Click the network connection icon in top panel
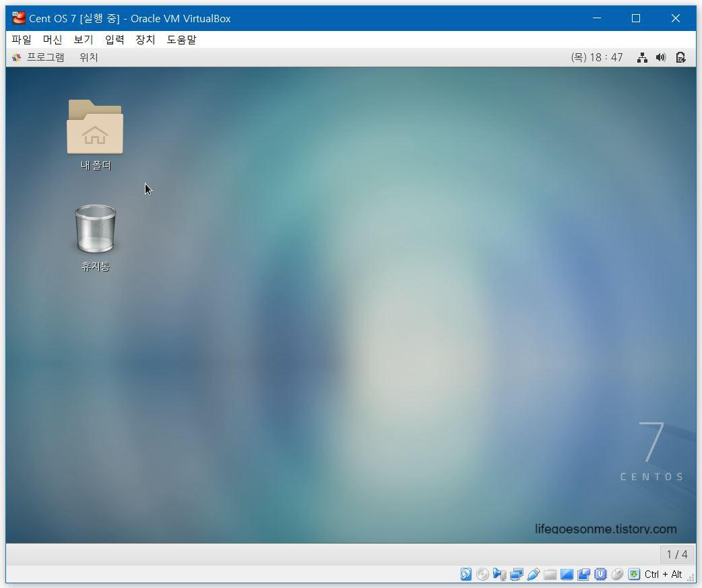Screen dimensions: 702x588 tap(643, 57)
